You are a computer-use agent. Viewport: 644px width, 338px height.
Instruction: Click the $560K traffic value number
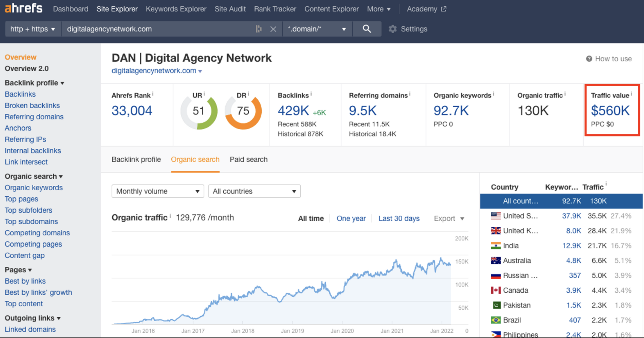610,111
